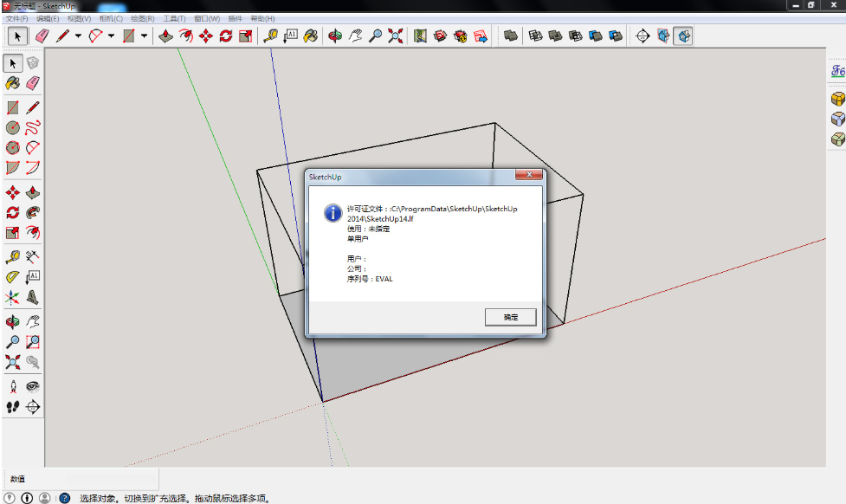Image resolution: width=846 pixels, height=504 pixels.
Task: Choose the Rectangle tool in top toolbar
Action: [x=128, y=36]
